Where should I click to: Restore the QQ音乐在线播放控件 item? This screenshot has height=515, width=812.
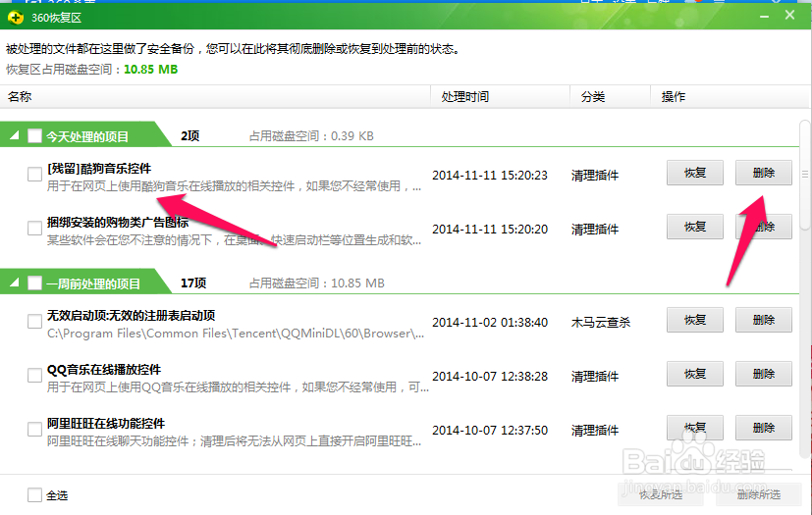(695, 374)
